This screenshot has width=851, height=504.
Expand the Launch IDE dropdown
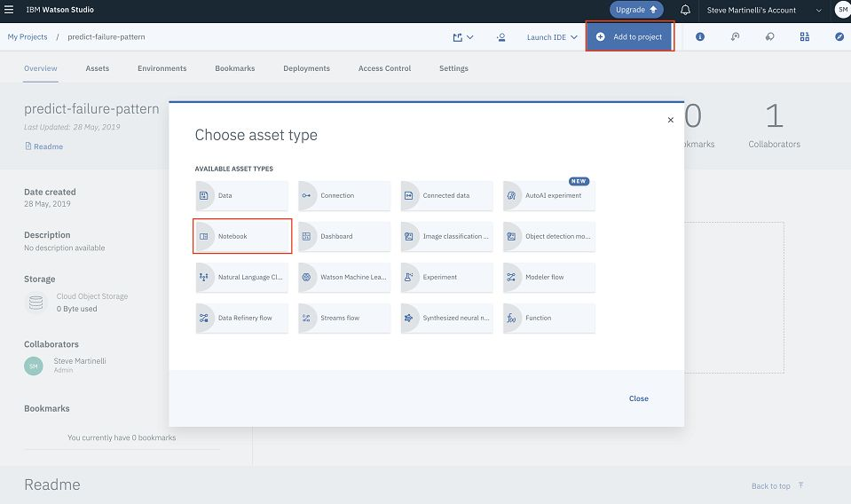coord(552,37)
